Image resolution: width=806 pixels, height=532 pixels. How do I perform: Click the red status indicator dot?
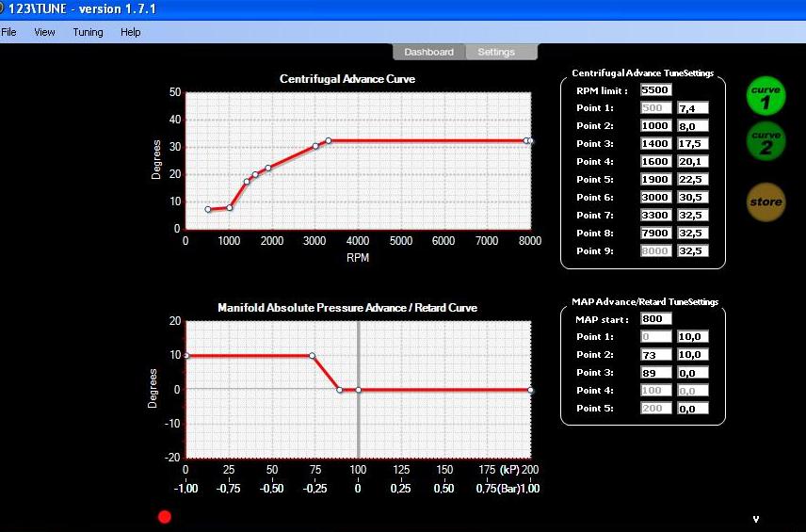(x=165, y=516)
